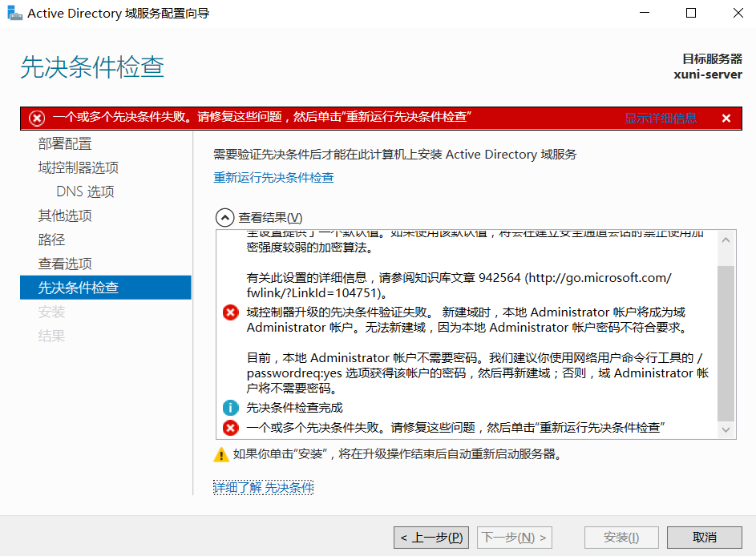Open the 查看选项 step

(x=65, y=264)
